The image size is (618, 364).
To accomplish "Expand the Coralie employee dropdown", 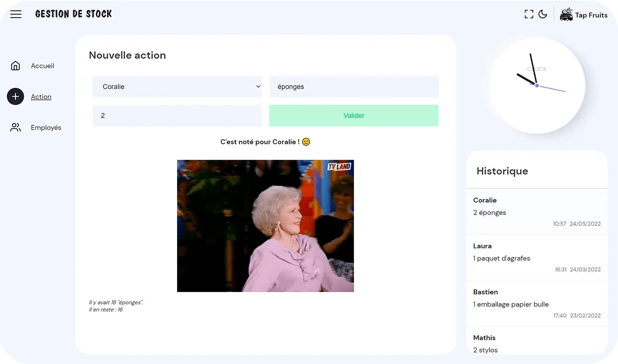I will pos(177,86).
